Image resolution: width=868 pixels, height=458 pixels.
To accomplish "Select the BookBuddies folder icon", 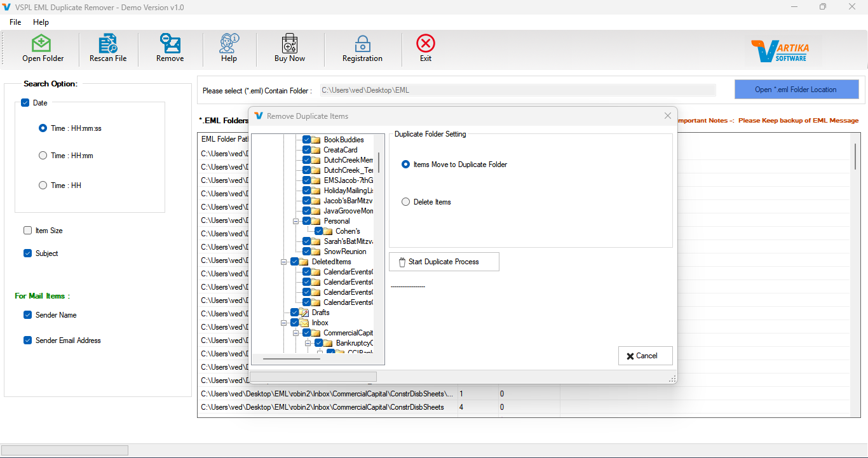I will coord(316,140).
